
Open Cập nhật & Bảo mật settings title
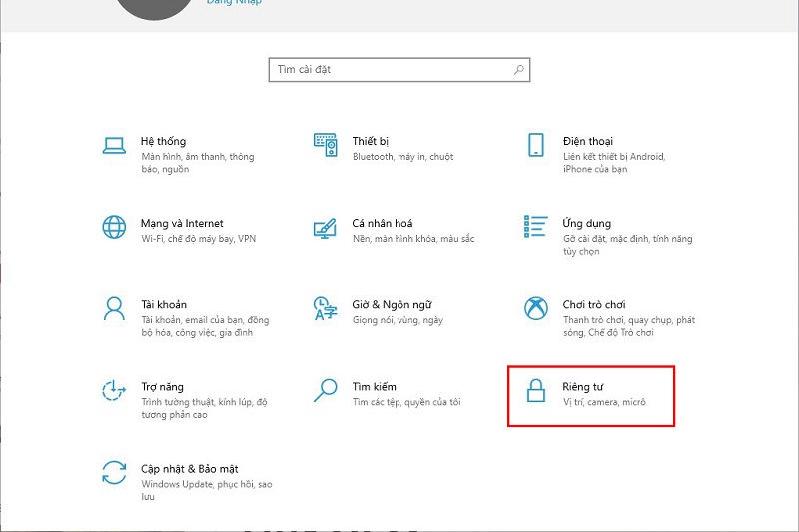tap(190, 469)
